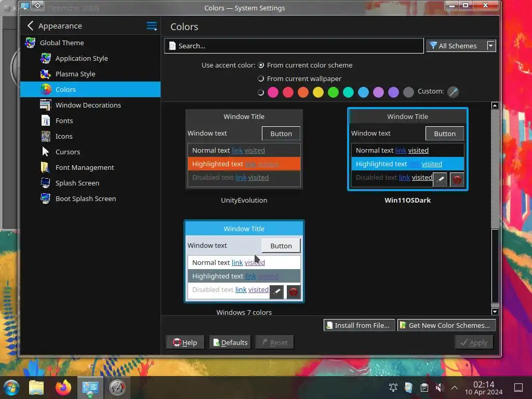Expand hidden system tray icons

point(455,388)
